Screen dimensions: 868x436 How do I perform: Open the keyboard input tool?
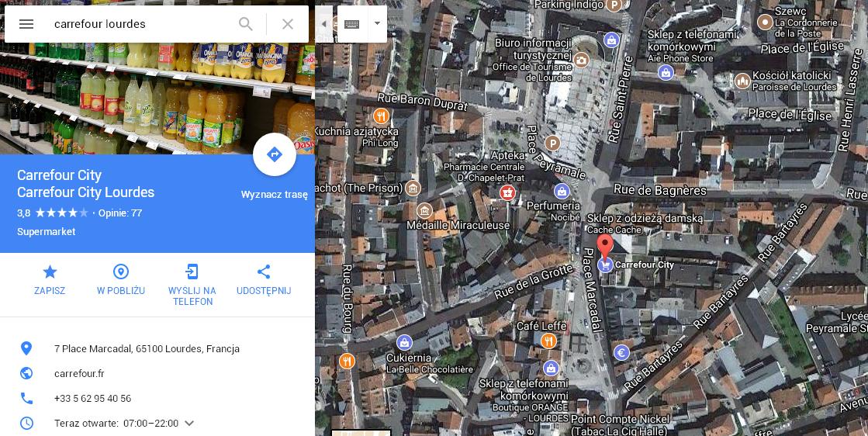click(x=352, y=24)
